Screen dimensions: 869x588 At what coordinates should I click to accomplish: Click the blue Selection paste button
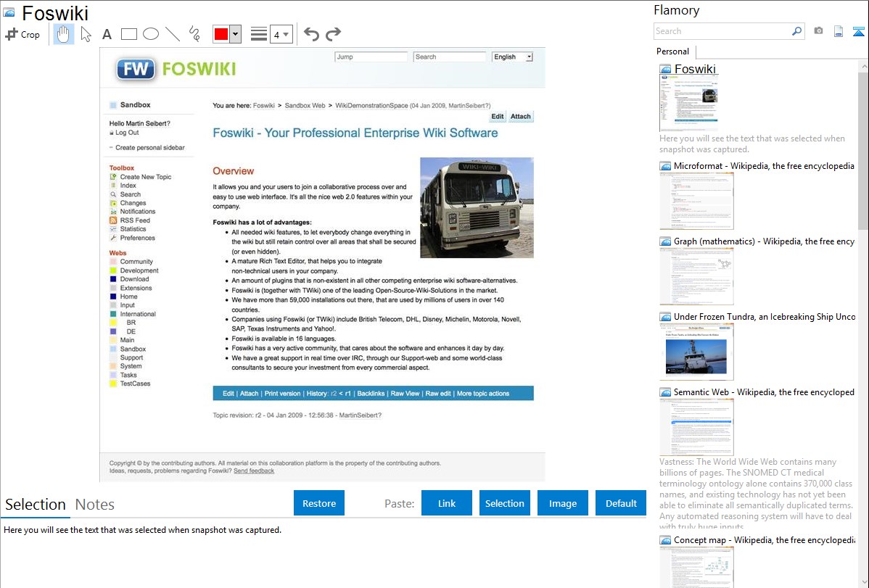[504, 503]
